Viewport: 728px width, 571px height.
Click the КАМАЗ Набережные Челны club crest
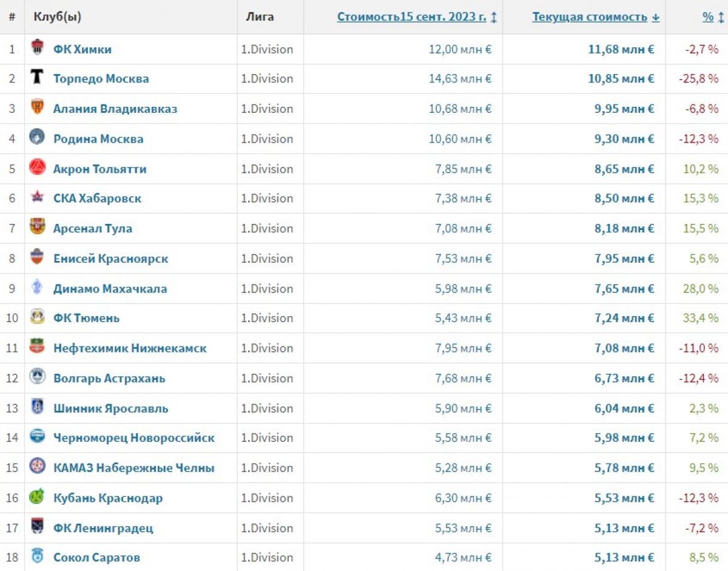[37, 467]
